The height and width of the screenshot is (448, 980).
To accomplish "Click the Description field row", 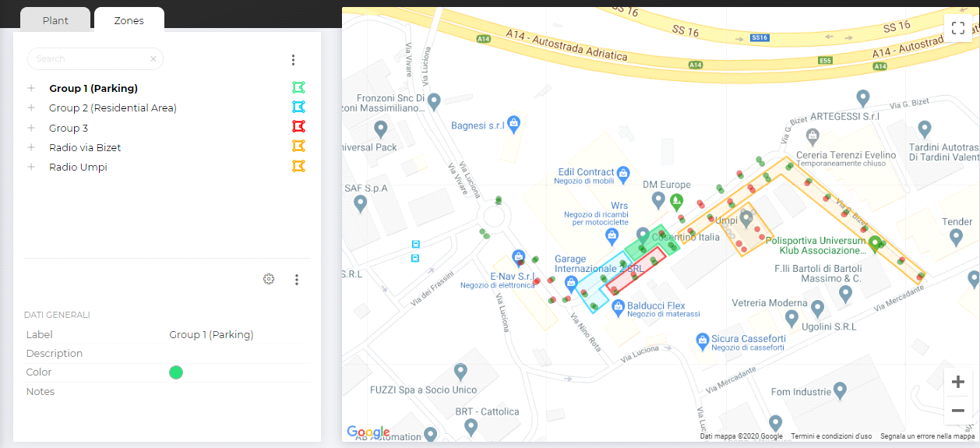I will tap(167, 353).
